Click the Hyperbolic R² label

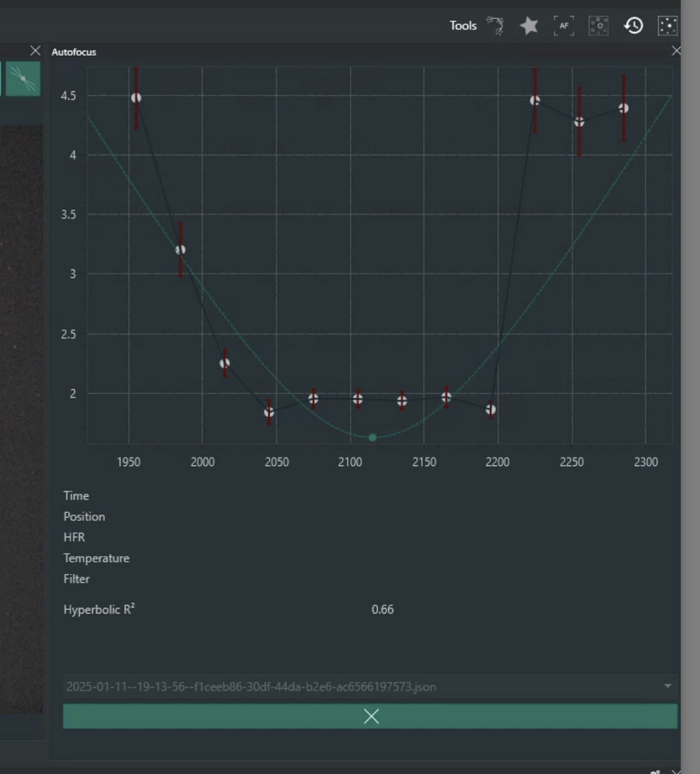[x=99, y=609]
